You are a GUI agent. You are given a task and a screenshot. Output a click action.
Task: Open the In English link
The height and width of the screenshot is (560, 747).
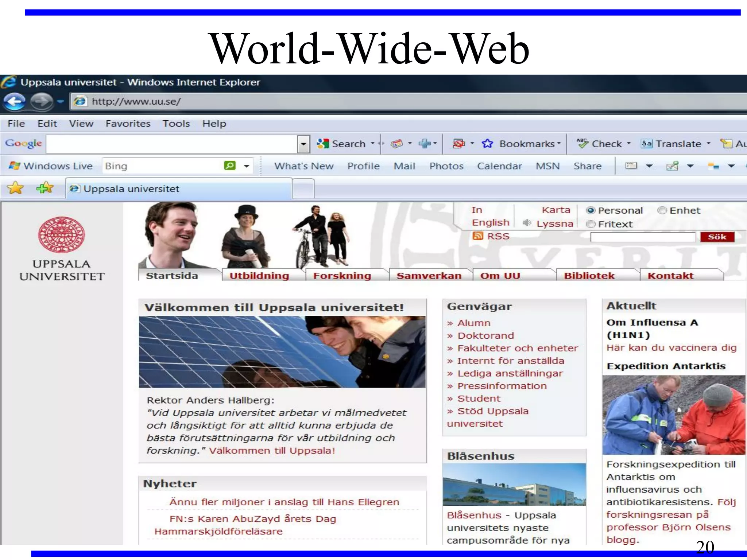click(490, 216)
